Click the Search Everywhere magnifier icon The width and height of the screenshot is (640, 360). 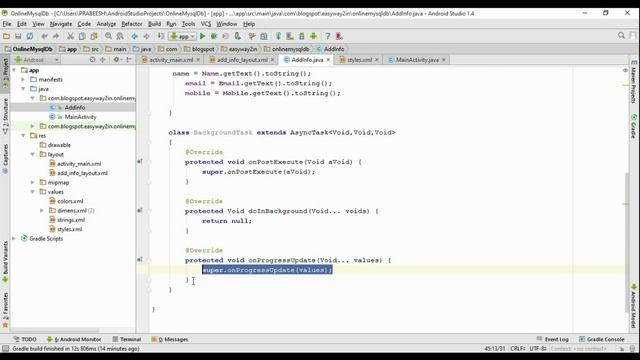[621, 36]
